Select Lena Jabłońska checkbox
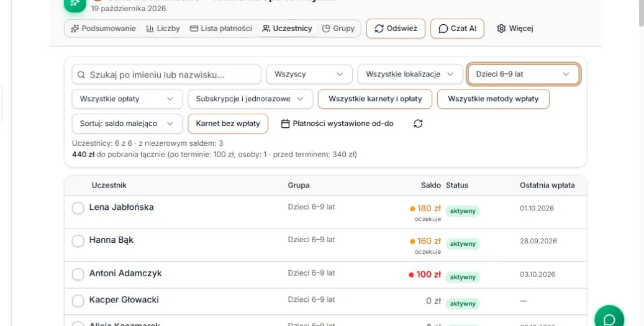The height and width of the screenshot is (326, 644). 78,208
